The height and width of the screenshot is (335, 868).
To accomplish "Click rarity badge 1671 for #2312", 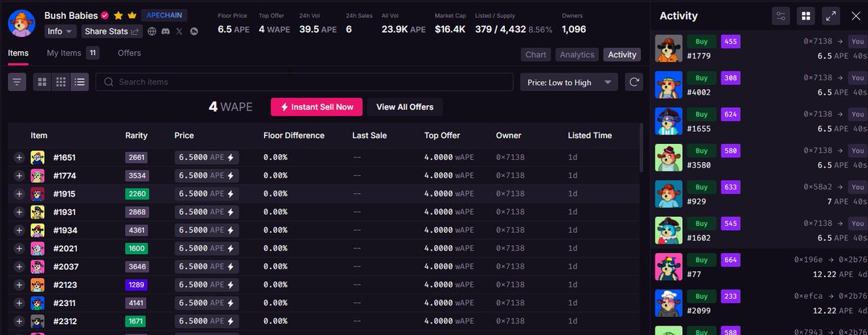I will [137, 321].
